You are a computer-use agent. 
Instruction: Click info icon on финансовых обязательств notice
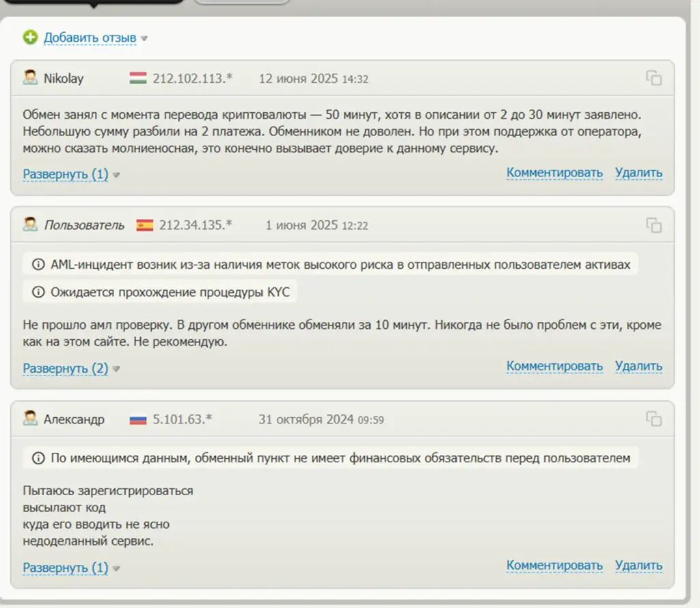click(x=38, y=458)
